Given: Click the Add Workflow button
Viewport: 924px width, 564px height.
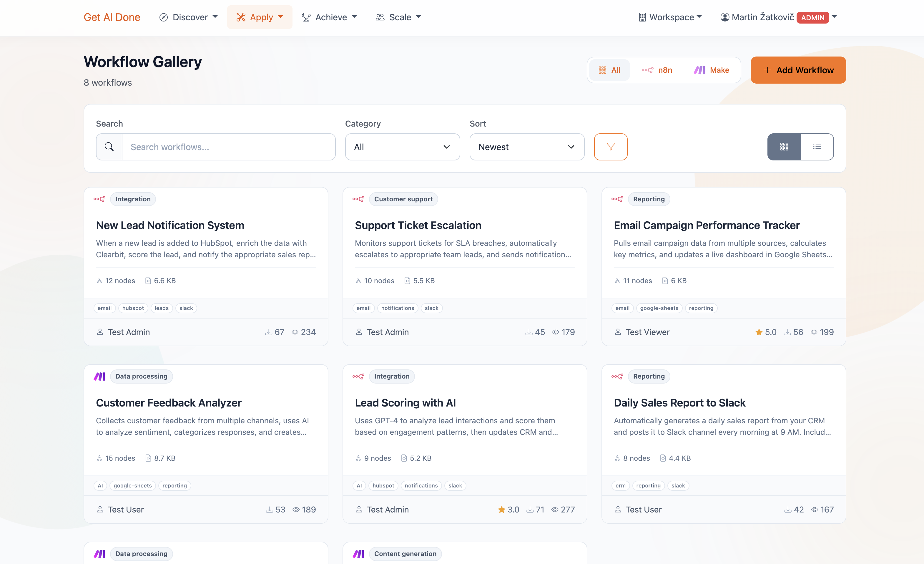Looking at the screenshot, I should (x=798, y=70).
